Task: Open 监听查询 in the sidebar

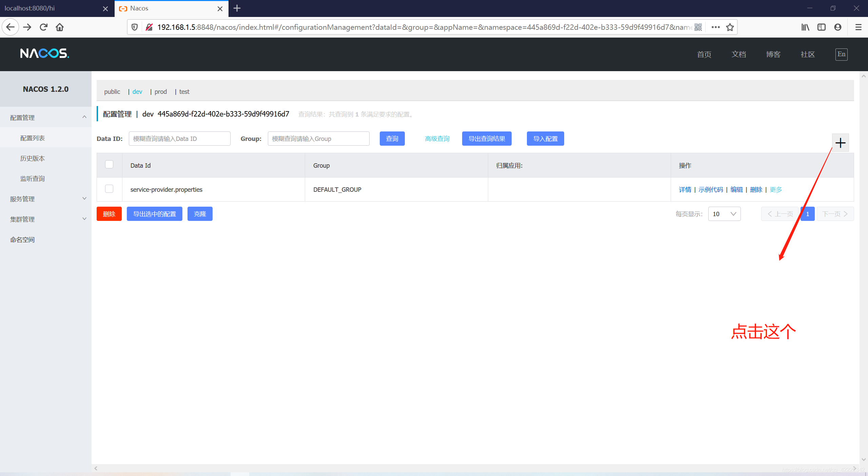Action: coord(33,179)
